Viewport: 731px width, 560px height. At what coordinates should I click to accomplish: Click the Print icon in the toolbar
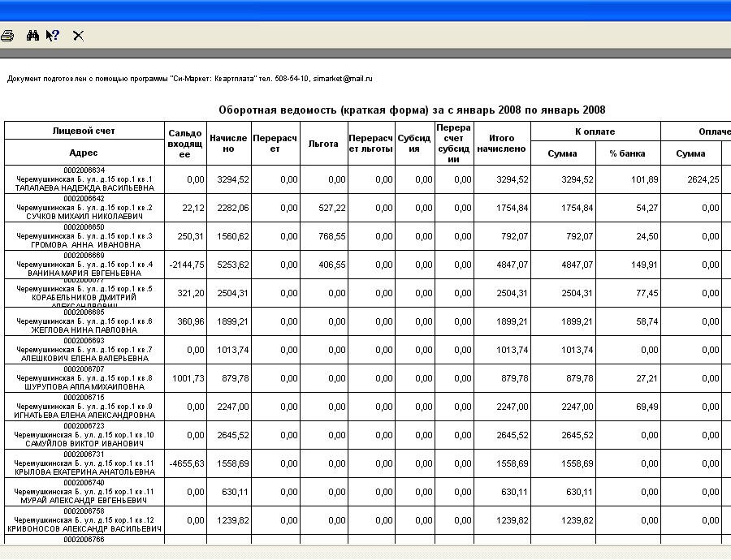click(7, 36)
